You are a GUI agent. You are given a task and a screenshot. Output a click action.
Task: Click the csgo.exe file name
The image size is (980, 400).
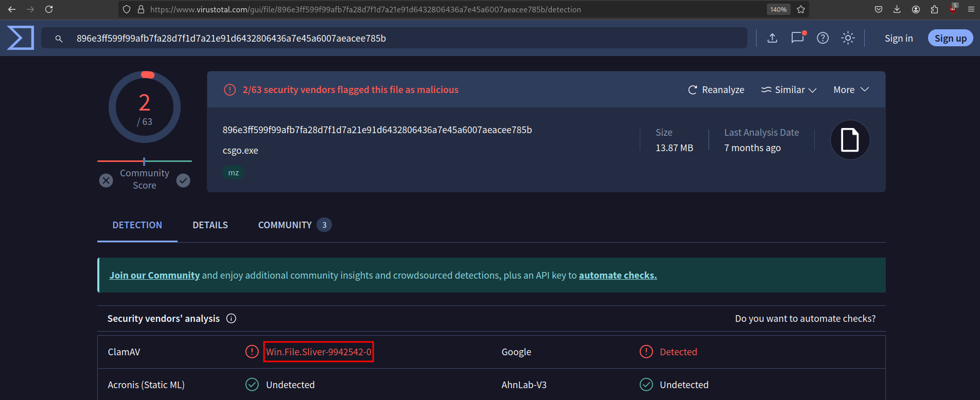(240, 151)
